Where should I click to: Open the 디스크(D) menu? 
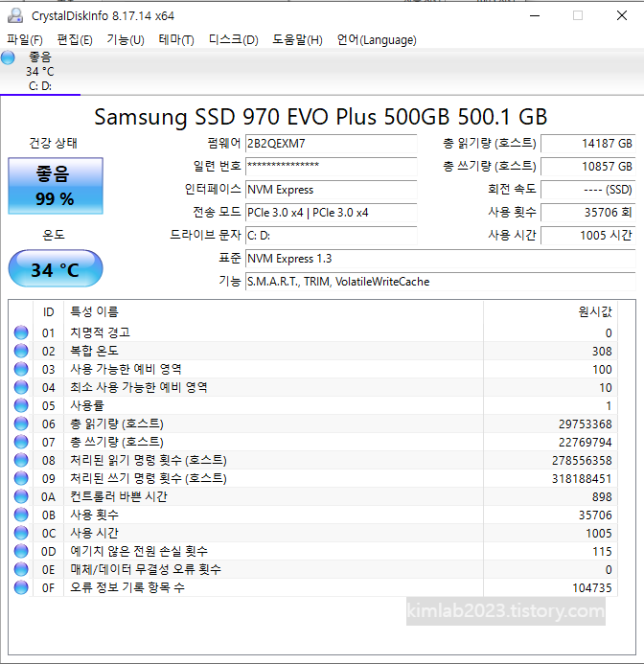(234, 40)
